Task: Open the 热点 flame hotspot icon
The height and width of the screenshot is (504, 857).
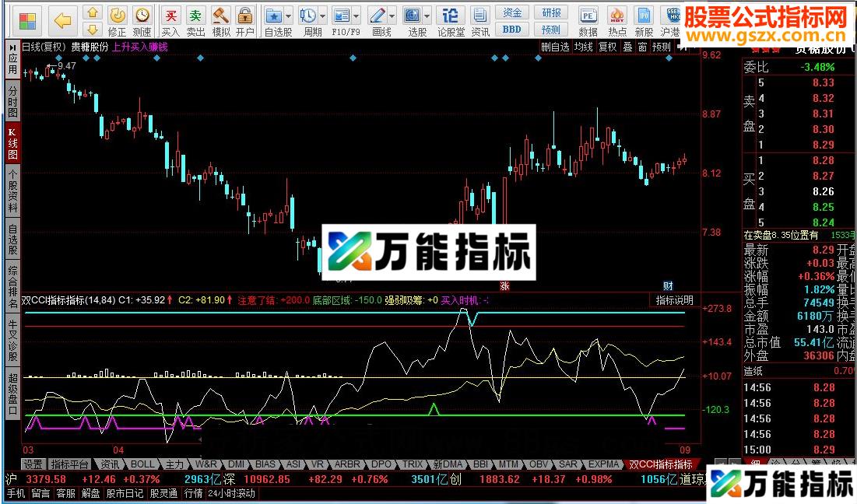Action: coord(616,16)
